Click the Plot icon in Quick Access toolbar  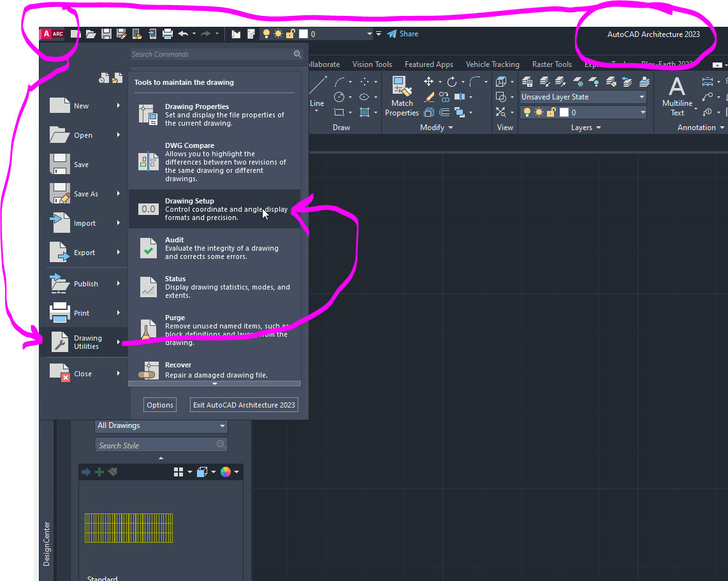(x=166, y=34)
